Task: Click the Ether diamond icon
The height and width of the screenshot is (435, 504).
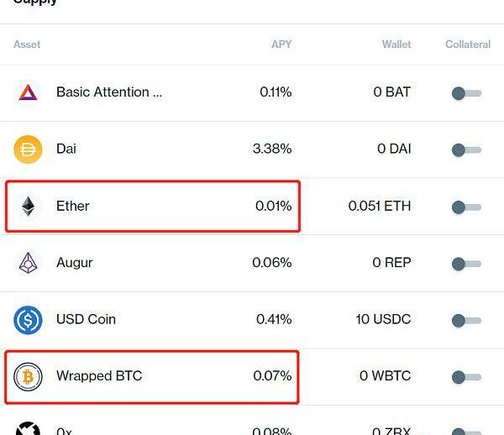Action: 29,207
